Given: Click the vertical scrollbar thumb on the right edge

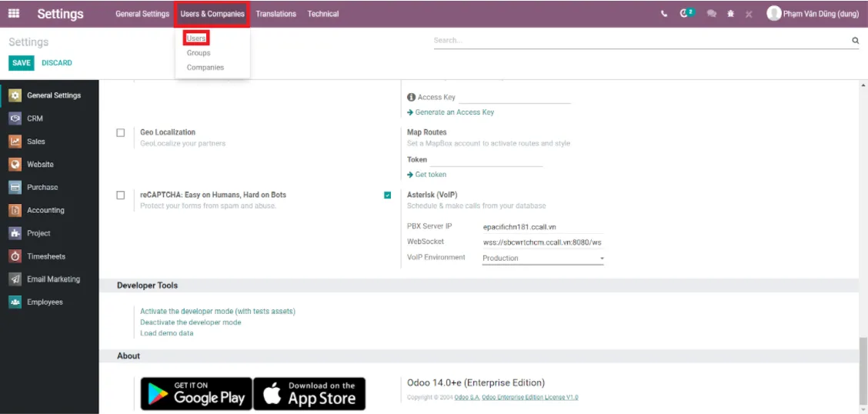Looking at the screenshot, I should 863,372.
